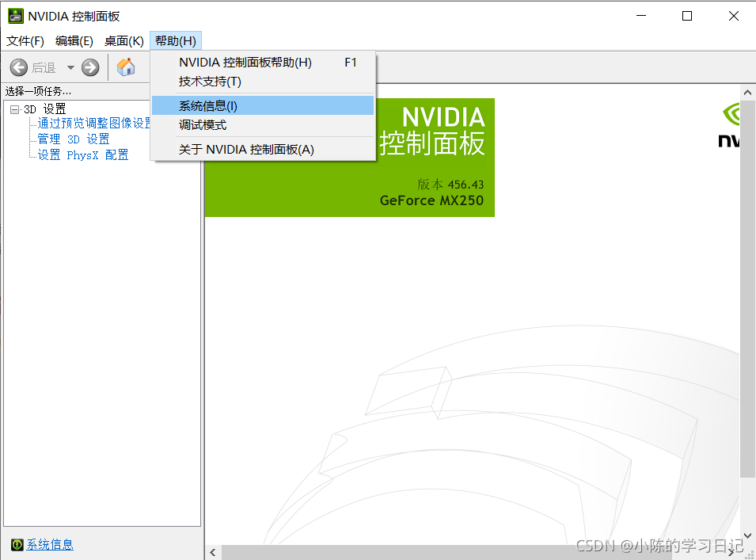This screenshot has width=756, height=560.
Task: Open the back history dropdown arrow
Action: (x=70, y=67)
